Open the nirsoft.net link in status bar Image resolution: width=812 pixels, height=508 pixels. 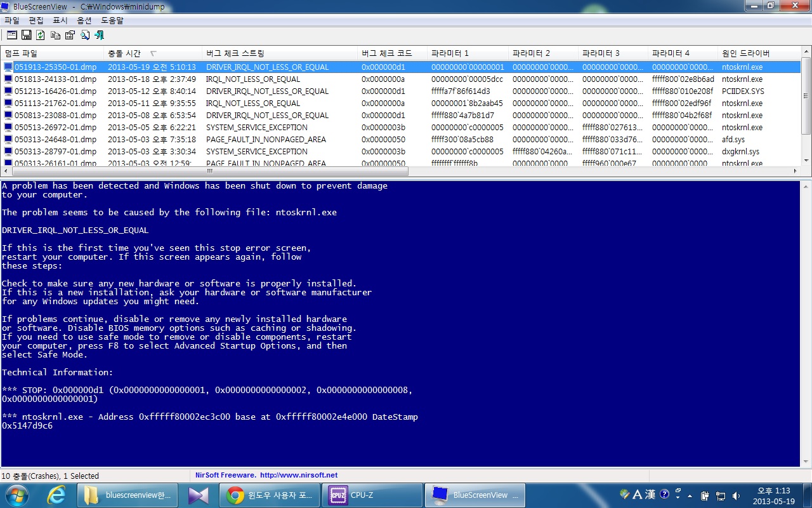(x=298, y=475)
